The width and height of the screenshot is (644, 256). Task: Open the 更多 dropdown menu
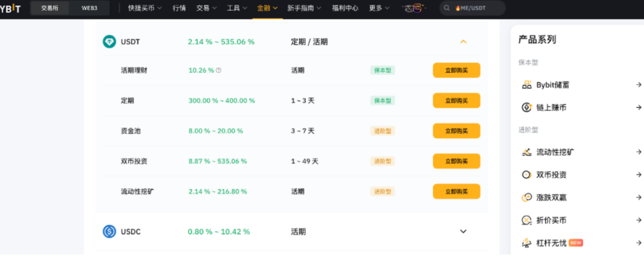380,8
